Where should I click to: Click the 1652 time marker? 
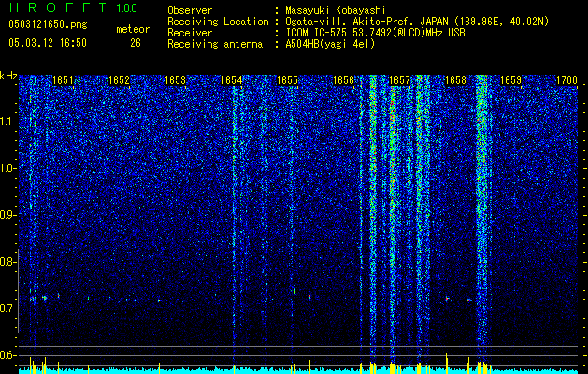[x=119, y=80]
